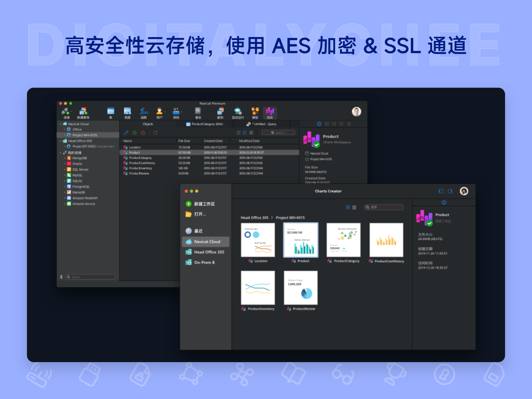Click the 新建工作区 button in Charts Creator
The height and width of the screenshot is (399, 532).
pos(202,204)
